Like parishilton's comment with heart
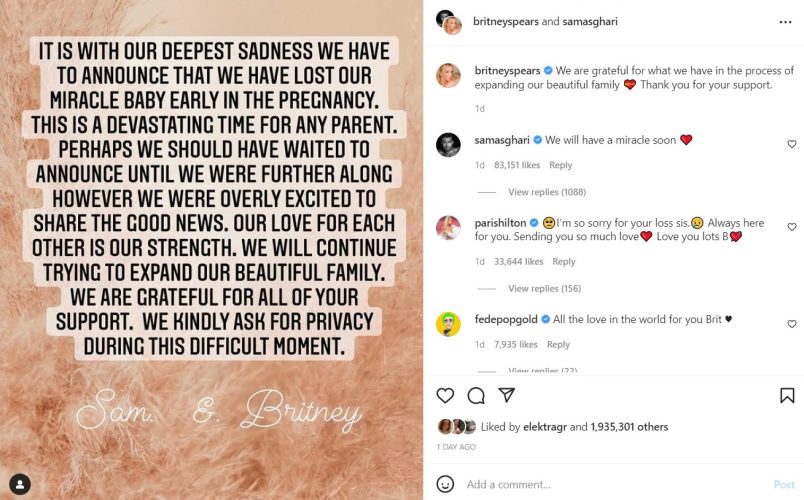The image size is (804, 500). click(x=792, y=227)
